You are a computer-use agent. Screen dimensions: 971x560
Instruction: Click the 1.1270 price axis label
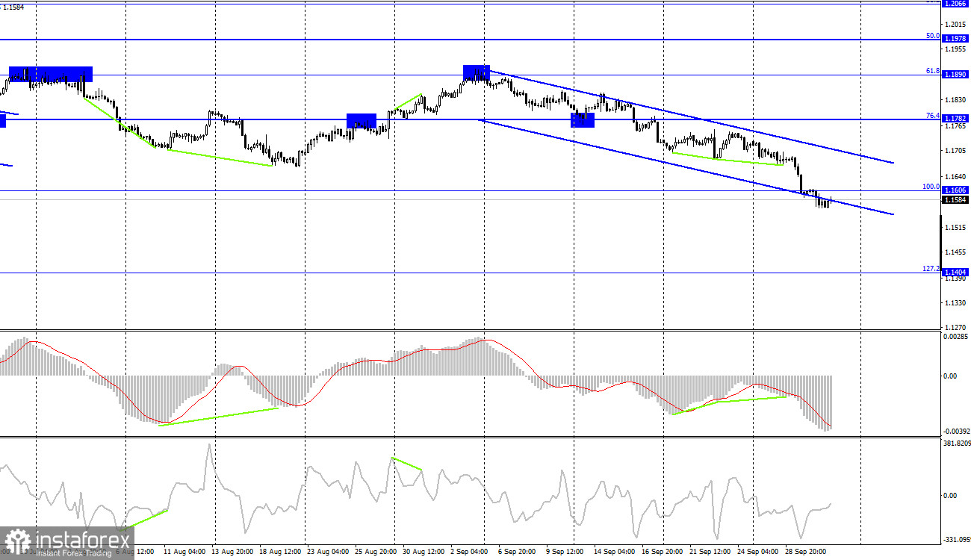pyautogui.click(x=955, y=328)
